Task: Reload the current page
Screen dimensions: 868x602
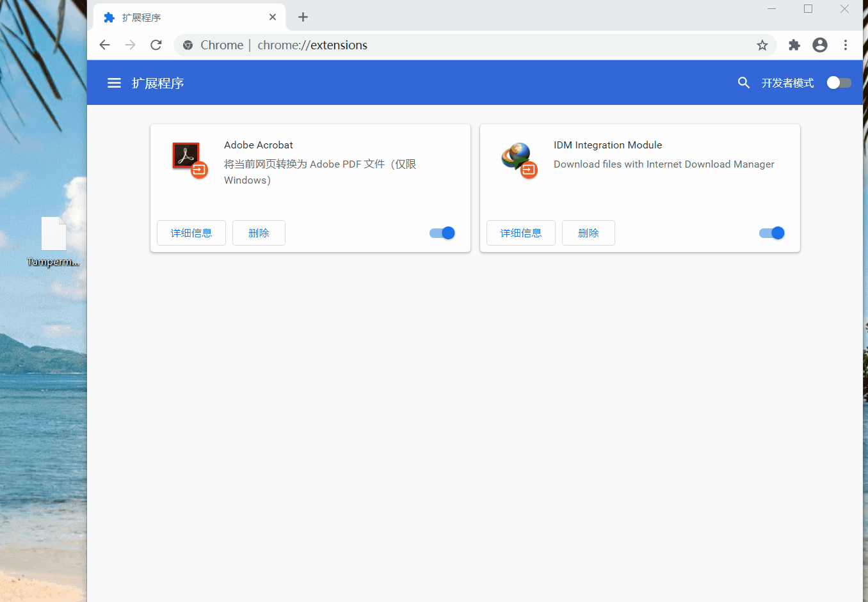Action: (x=156, y=45)
